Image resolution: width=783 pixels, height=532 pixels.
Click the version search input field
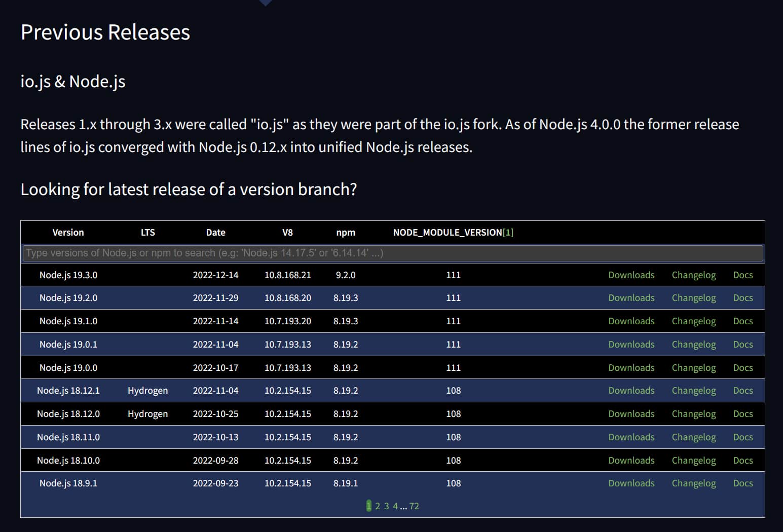(x=392, y=253)
